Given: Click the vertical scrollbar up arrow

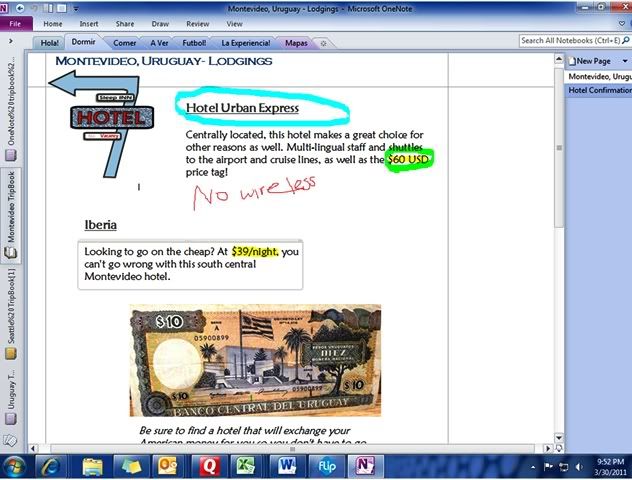Looking at the screenshot, I should [559, 59].
